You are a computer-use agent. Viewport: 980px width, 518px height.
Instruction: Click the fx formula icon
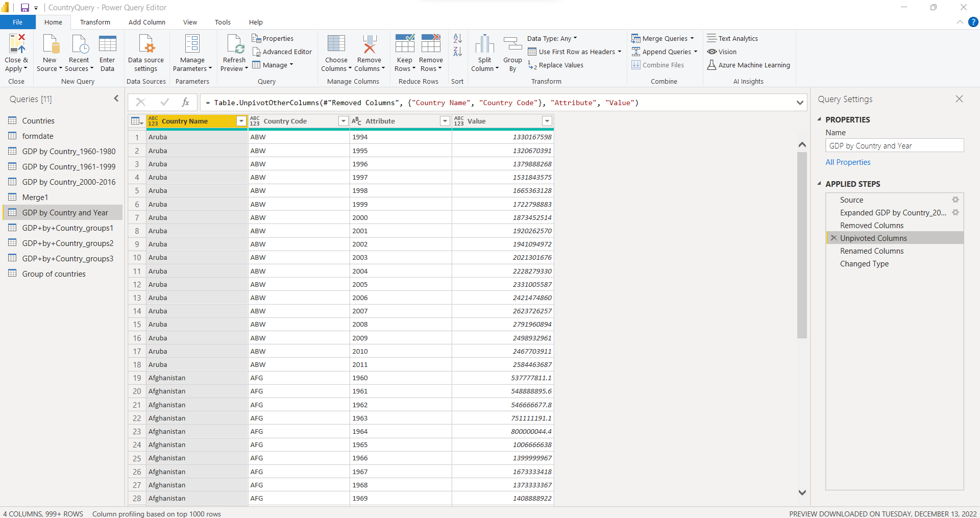(x=186, y=103)
